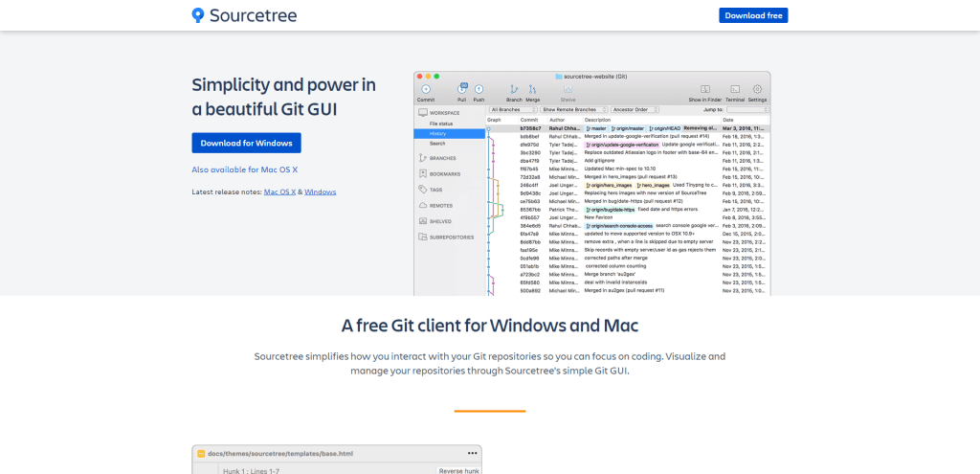The height and width of the screenshot is (474, 980).
Task: Click the Branch toolbar icon
Action: pyautogui.click(x=514, y=89)
